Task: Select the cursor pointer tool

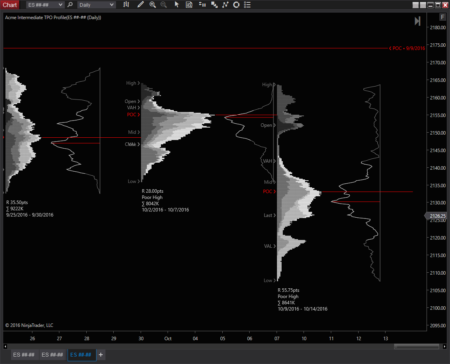Action: [x=177, y=5]
